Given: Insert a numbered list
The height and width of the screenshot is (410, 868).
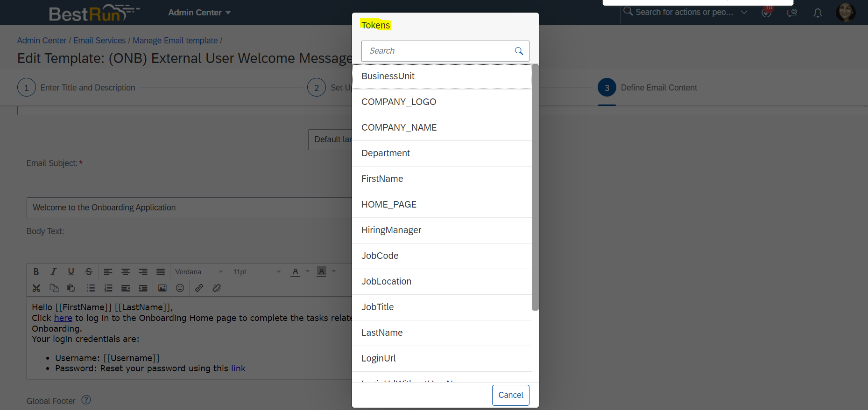Looking at the screenshot, I should coord(108,288).
